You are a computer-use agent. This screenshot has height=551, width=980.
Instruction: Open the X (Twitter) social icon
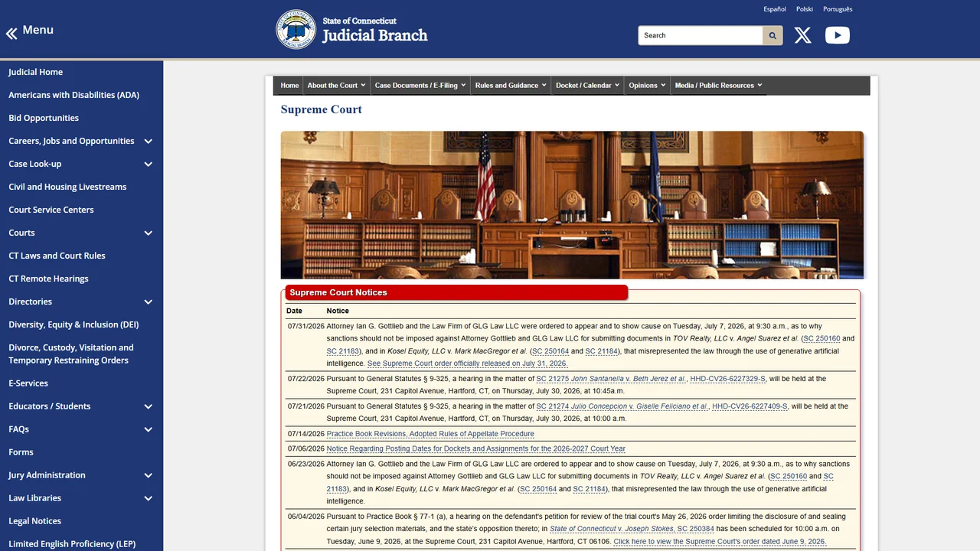coord(802,35)
